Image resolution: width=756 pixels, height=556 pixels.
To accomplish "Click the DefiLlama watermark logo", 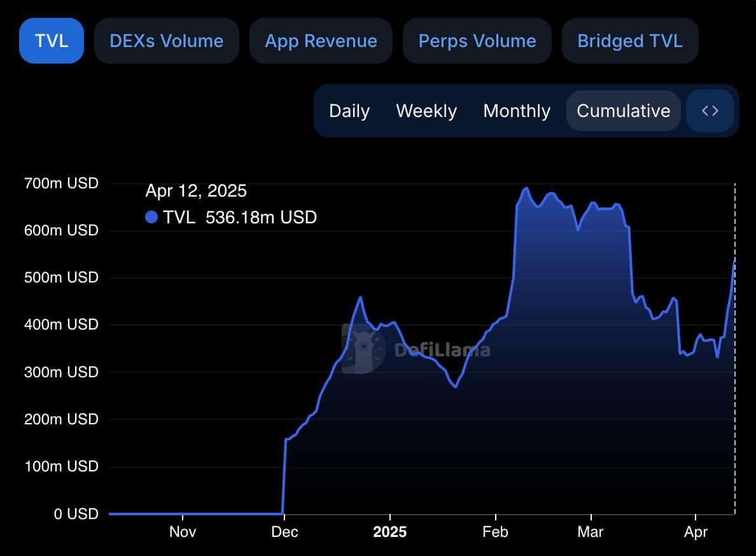I will coord(363,348).
